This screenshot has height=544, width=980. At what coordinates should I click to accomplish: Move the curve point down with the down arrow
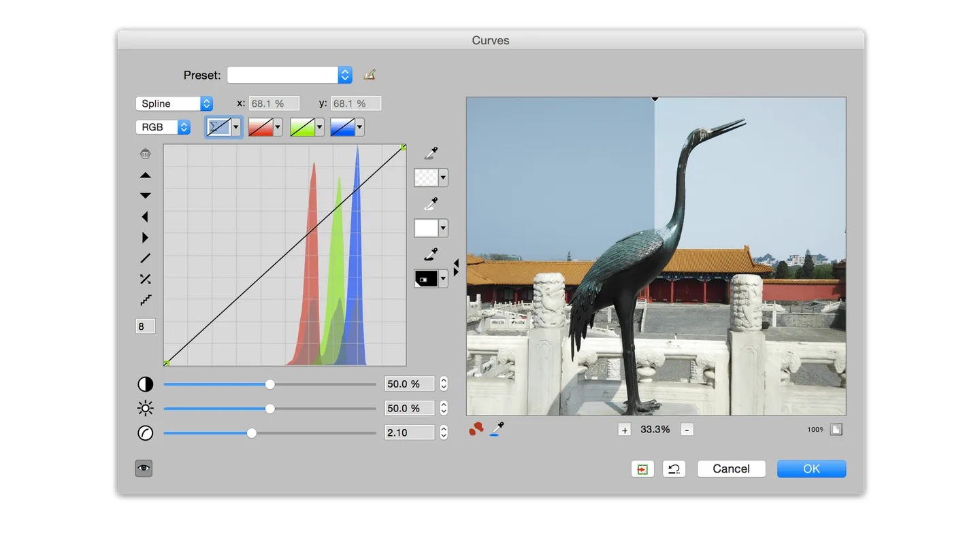145,196
